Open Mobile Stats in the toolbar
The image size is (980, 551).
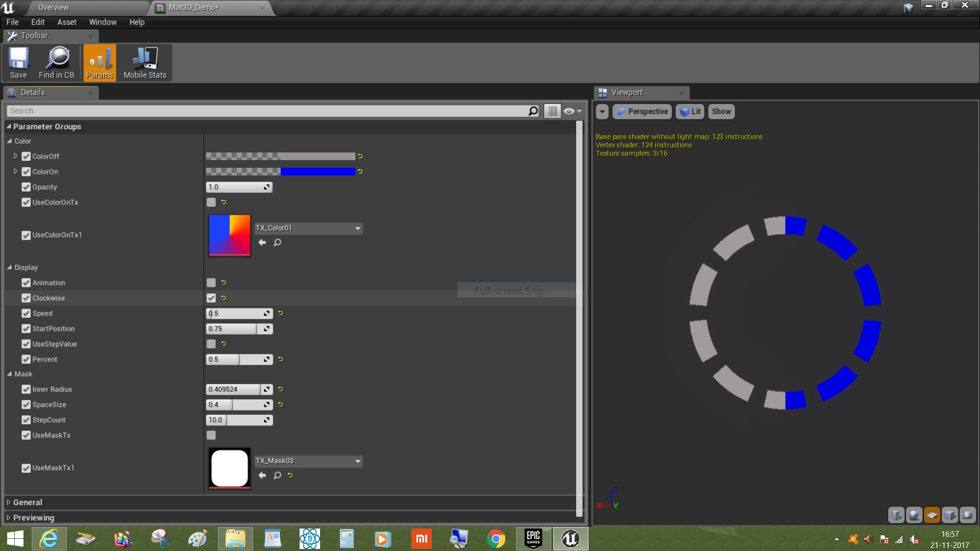pos(144,62)
